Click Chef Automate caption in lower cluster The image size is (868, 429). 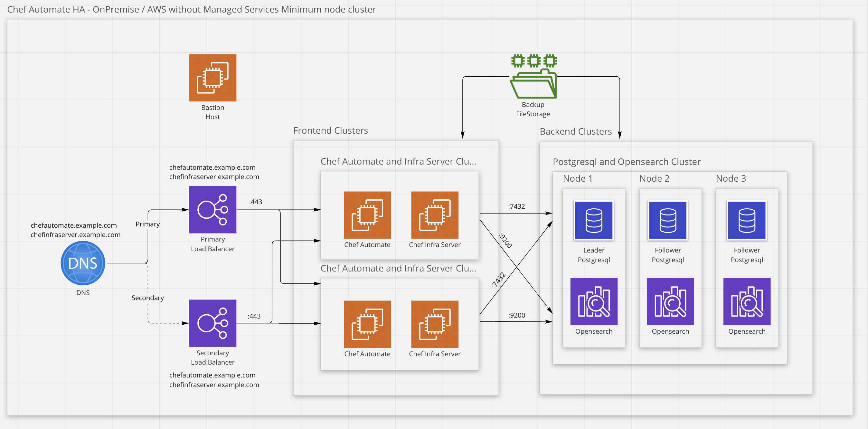367,354
